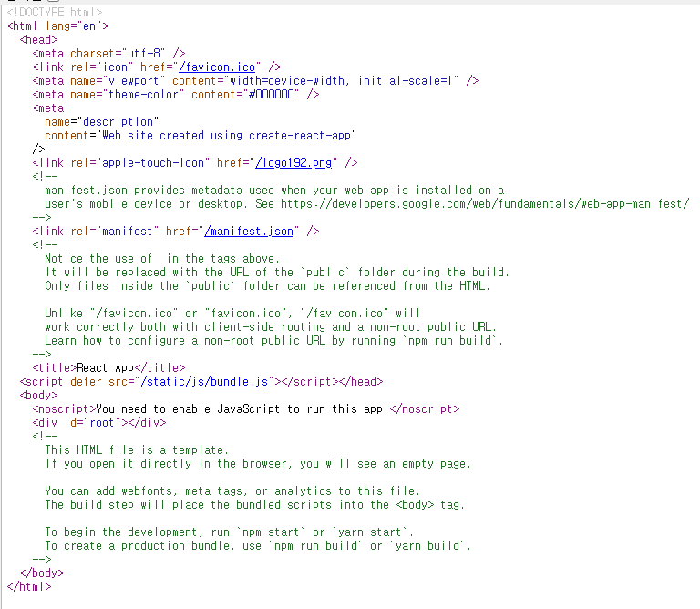The image size is (700, 609).
Task: Open the /favicon.ico link
Action: pos(217,67)
